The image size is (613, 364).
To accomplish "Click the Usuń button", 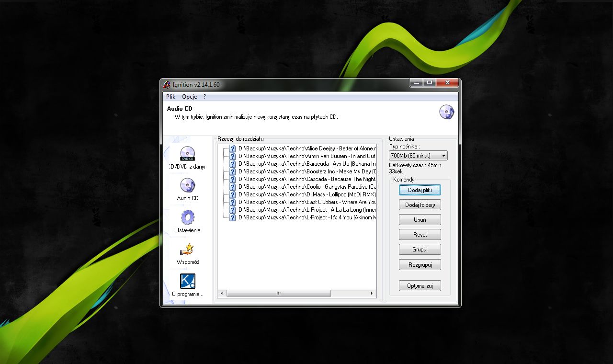I will tap(420, 220).
